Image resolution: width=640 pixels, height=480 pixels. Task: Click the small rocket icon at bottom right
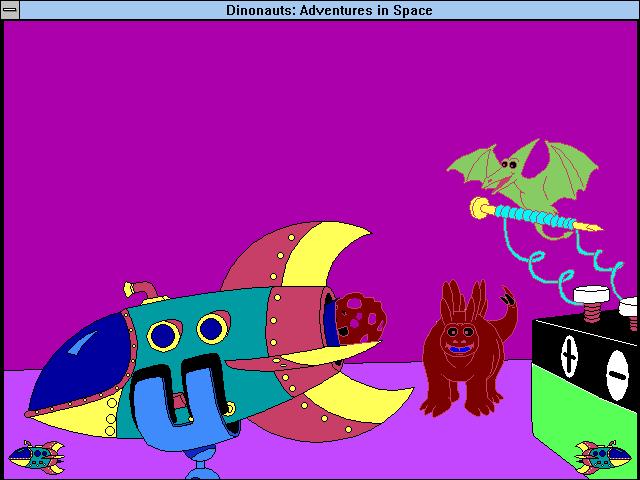coord(603,457)
